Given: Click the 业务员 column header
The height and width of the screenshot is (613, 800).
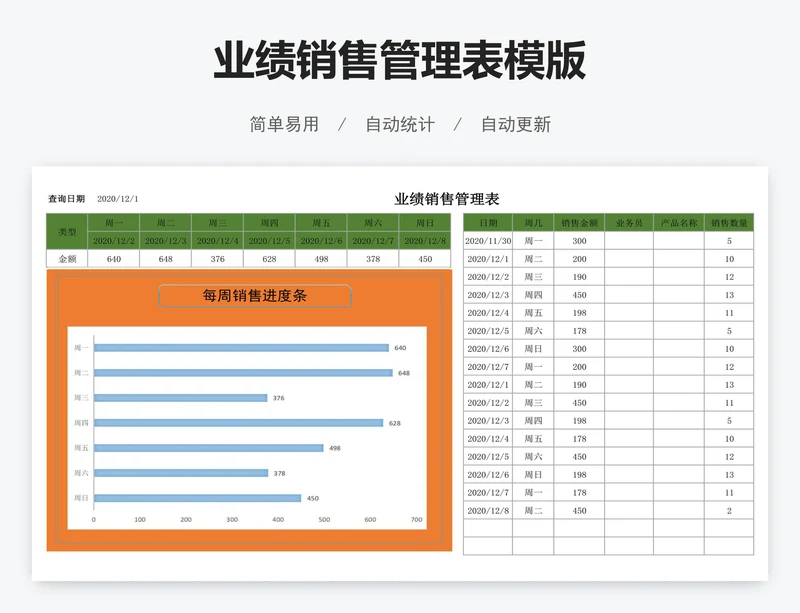Looking at the screenshot, I should (629, 223).
